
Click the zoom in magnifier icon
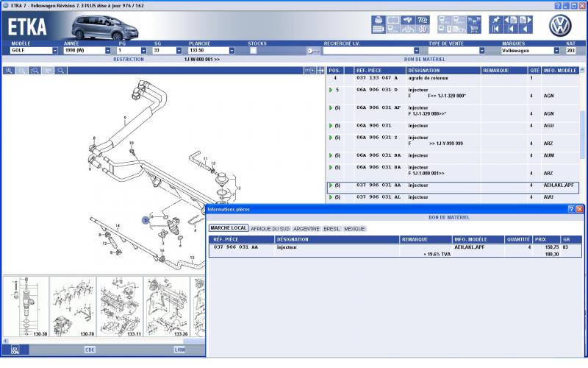coord(9,71)
